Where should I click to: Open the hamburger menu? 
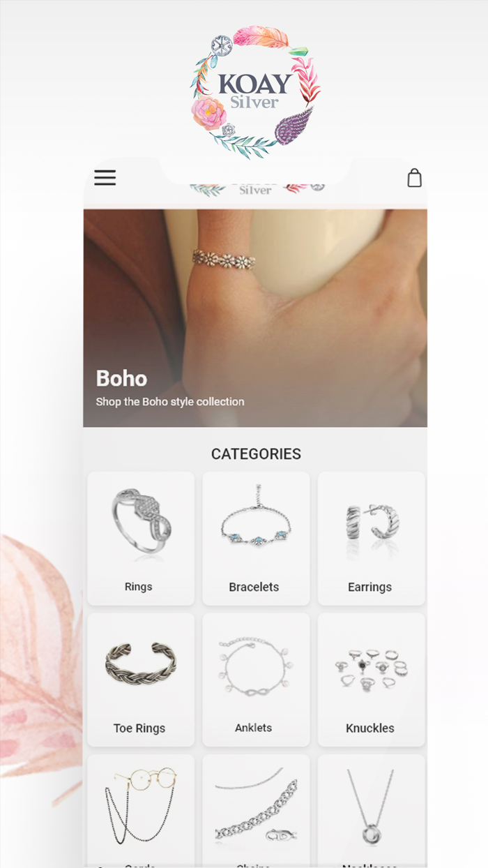click(105, 178)
